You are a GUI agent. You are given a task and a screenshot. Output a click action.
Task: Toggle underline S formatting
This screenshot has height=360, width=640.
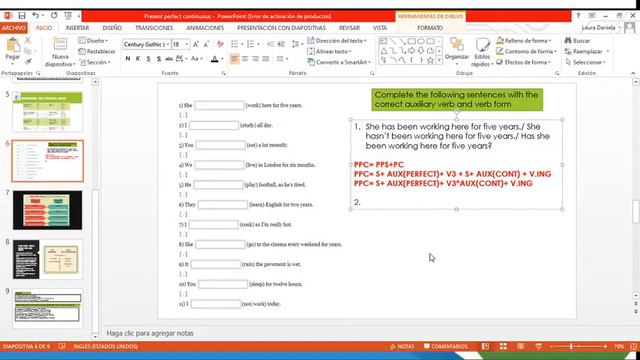[148, 59]
